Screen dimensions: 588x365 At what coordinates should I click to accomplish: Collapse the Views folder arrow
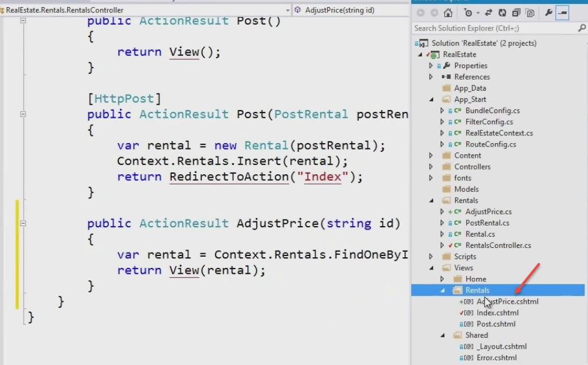[431, 268]
